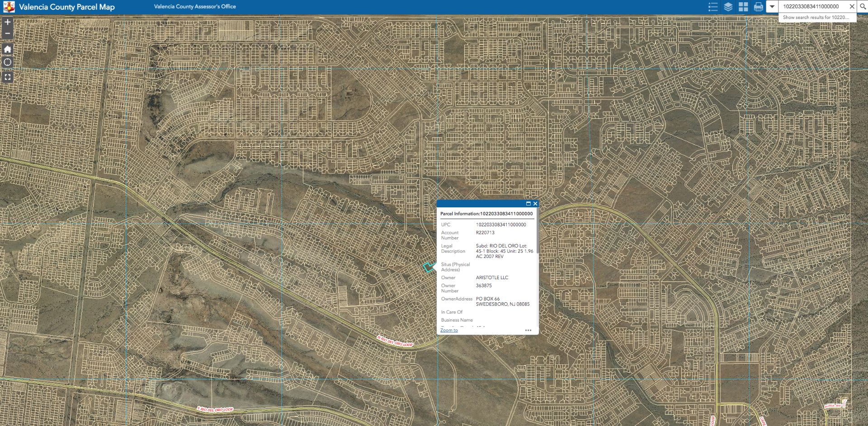The width and height of the screenshot is (868, 426).
Task: Click the 'Zoom to' link in popup
Action: tap(449, 330)
